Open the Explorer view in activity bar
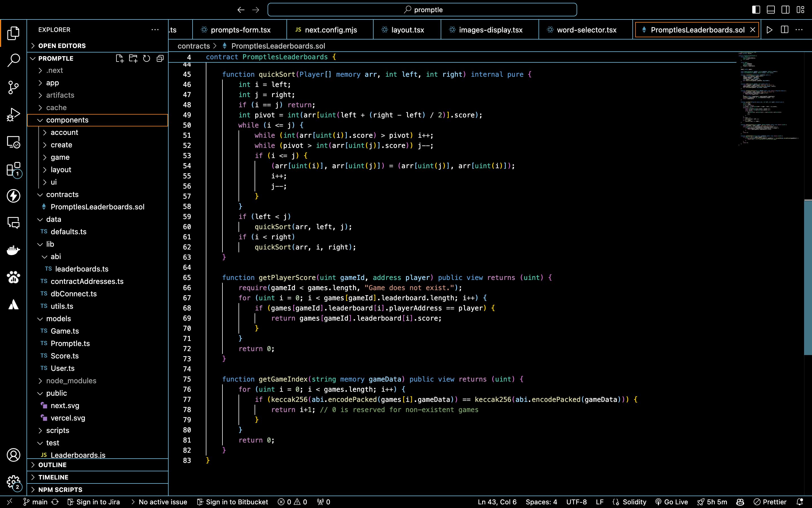 click(x=14, y=33)
